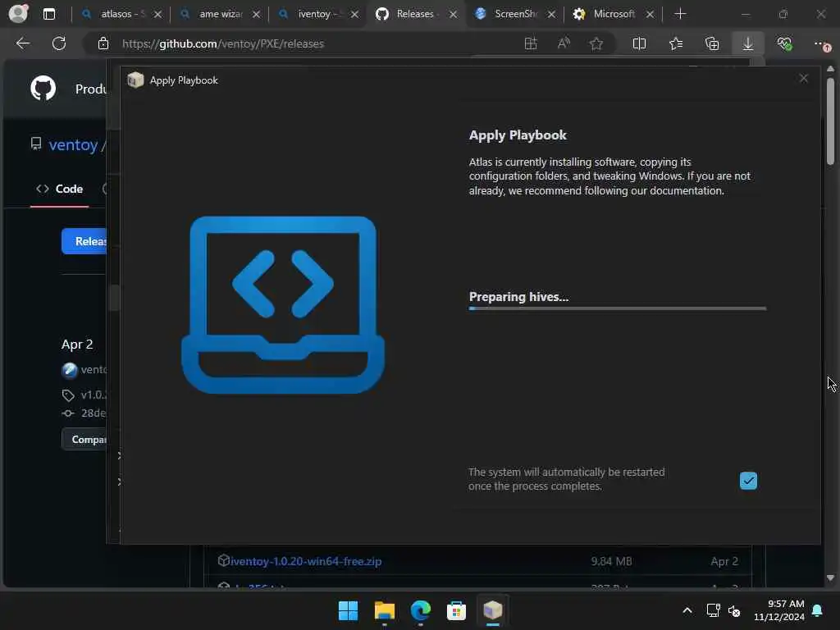Close the Apply Playbook dialog
Image resolution: width=840 pixels, height=630 pixels.
pyautogui.click(x=804, y=79)
